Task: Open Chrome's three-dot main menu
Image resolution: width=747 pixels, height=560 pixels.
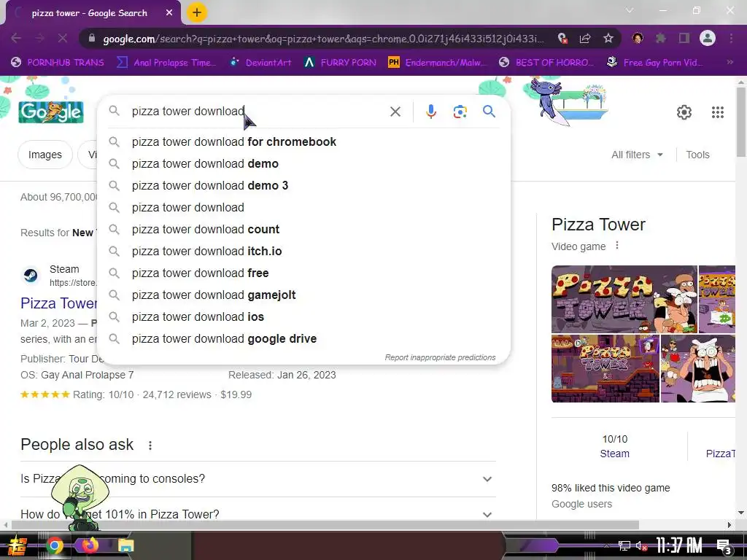Action: (731, 38)
